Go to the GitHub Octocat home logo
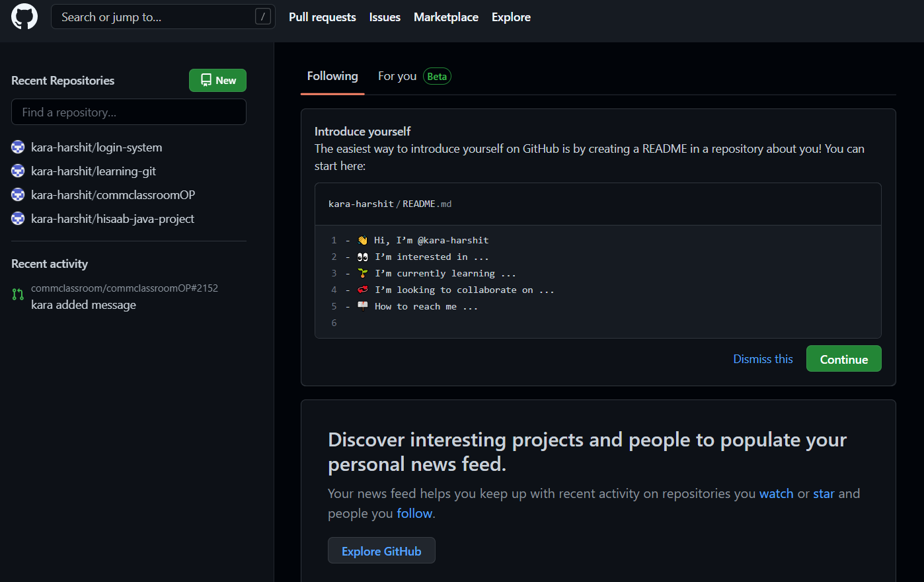 pyautogui.click(x=24, y=17)
